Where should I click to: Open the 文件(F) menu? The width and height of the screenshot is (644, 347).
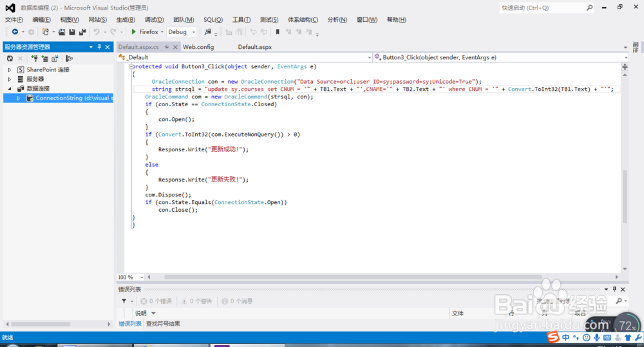pyautogui.click(x=14, y=20)
